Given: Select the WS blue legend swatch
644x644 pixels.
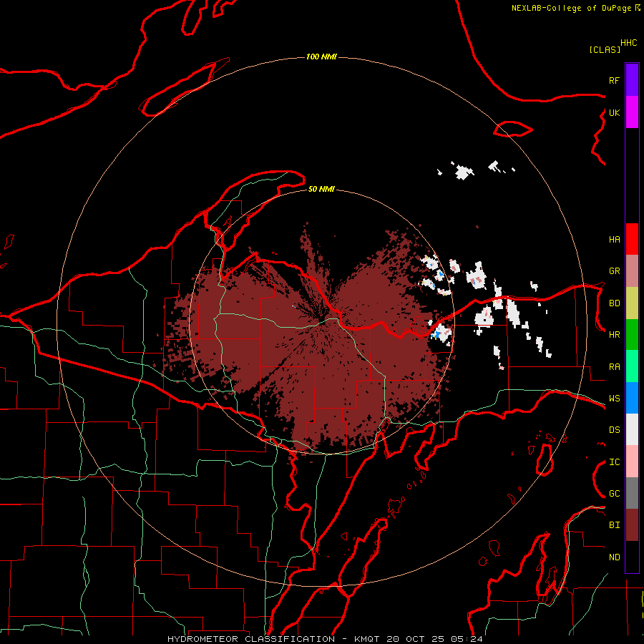Looking at the screenshot, I should click(632, 398).
